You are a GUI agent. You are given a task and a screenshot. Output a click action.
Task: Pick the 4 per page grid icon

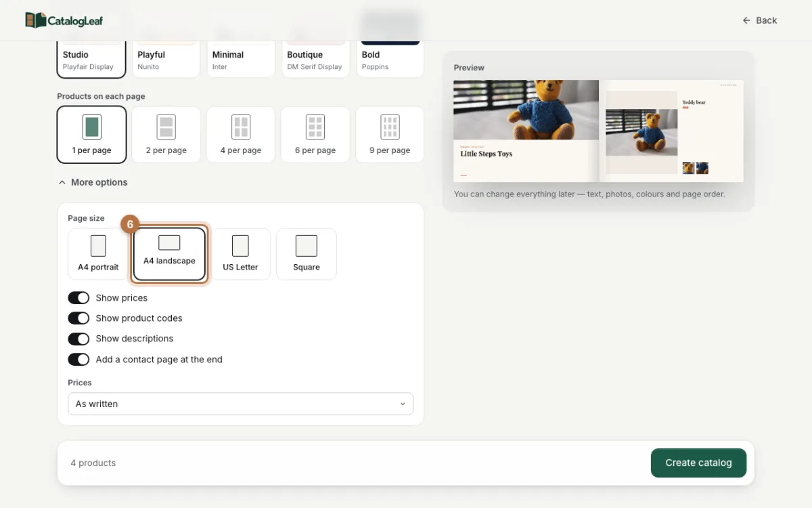pos(241,127)
